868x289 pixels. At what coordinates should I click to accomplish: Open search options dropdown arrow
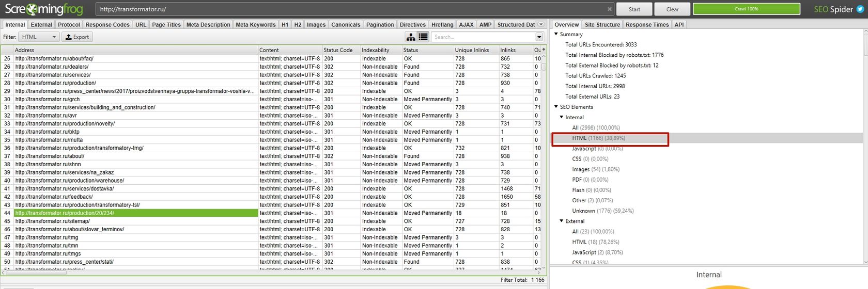539,37
